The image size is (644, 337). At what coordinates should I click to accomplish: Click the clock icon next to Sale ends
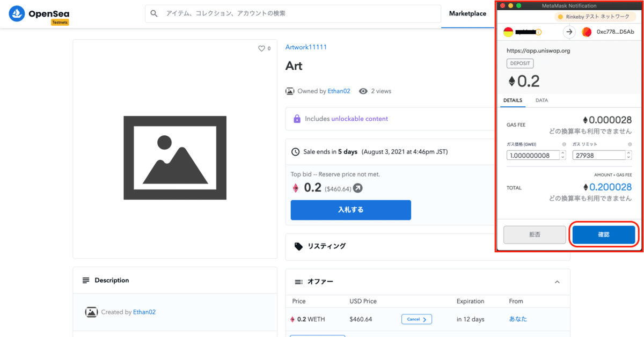click(295, 152)
